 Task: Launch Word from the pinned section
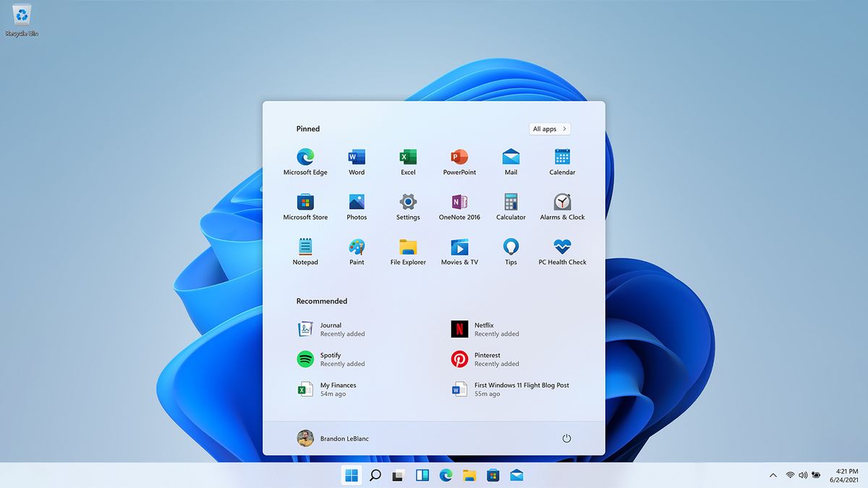[357, 158]
